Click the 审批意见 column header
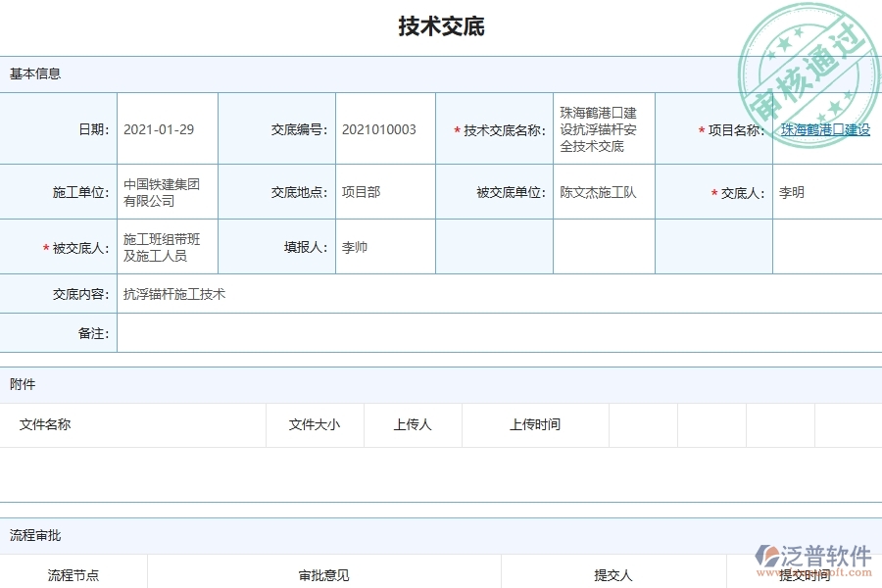 pos(321,574)
